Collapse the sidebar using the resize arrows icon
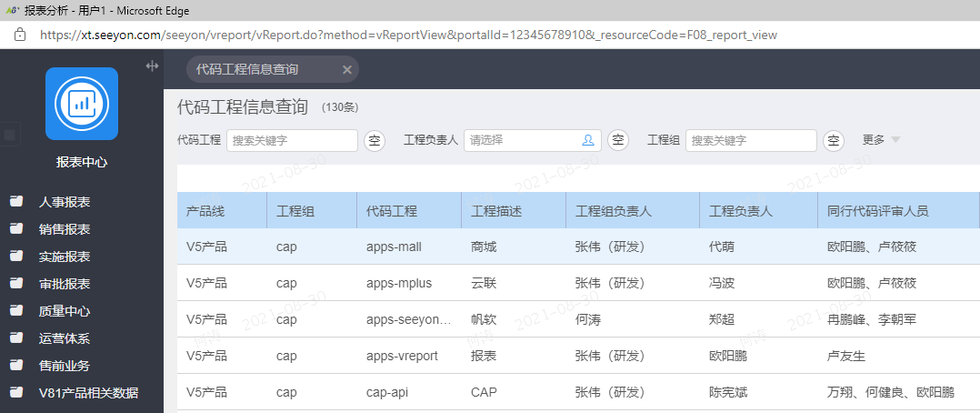Viewport: 980px width, 413px height. coord(152,65)
